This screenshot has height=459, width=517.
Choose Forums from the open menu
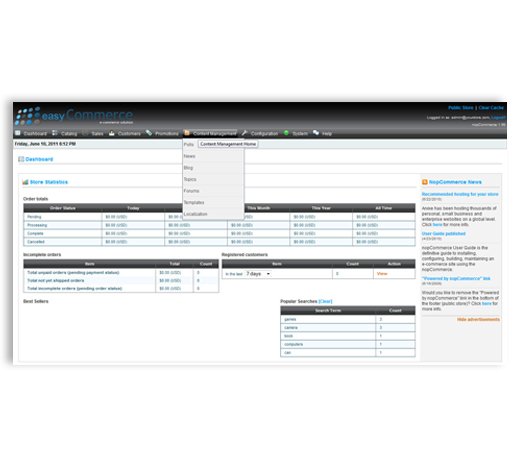[191, 191]
